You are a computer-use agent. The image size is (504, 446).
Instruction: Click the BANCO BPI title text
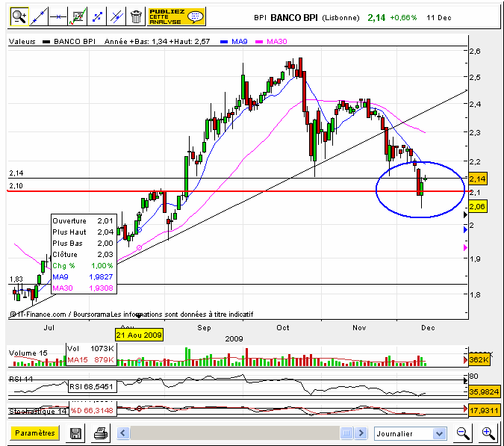(294, 18)
